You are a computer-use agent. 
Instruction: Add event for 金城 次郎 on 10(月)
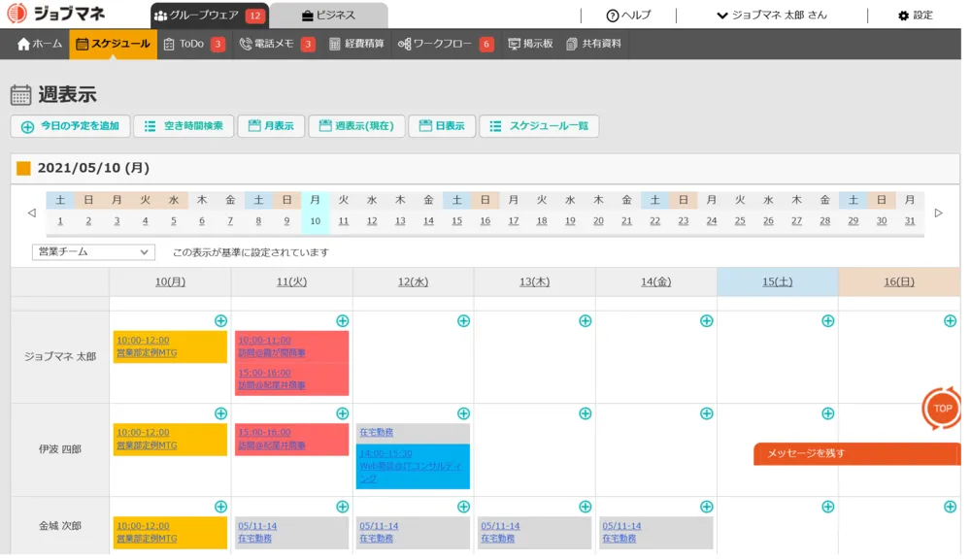220,507
